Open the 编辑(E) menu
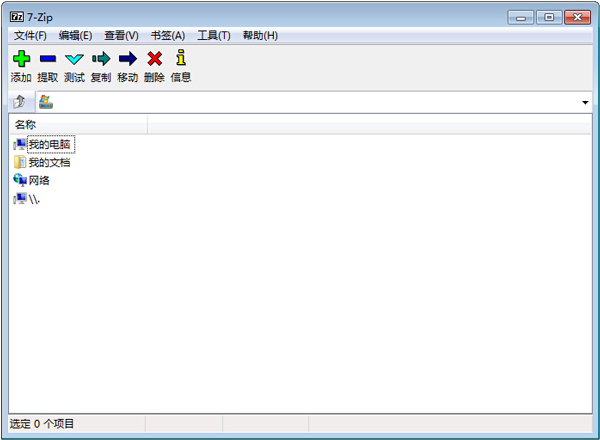 (x=75, y=36)
